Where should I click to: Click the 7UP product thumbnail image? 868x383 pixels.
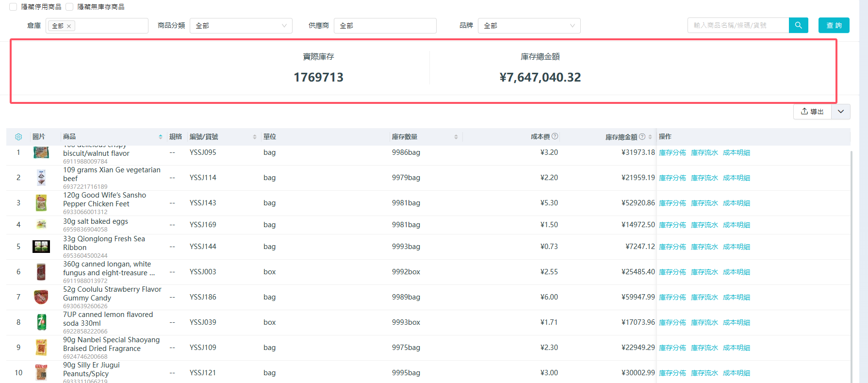[x=41, y=322]
